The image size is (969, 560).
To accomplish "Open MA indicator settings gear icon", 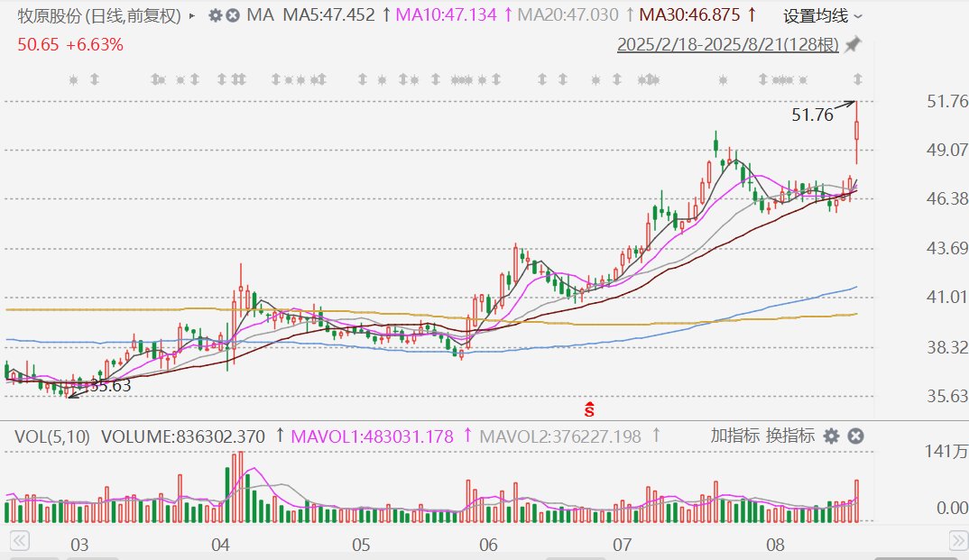I will pos(215,15).
